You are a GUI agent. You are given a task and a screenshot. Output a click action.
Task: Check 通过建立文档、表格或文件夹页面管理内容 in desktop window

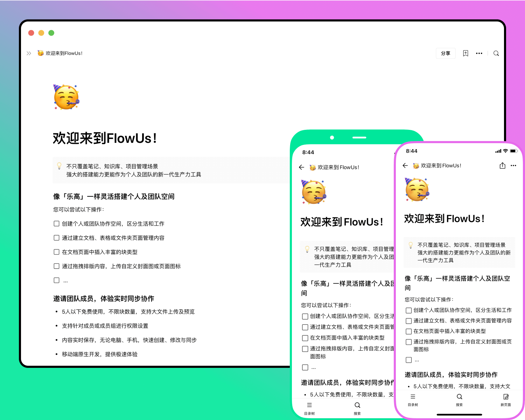click(56, 238)
